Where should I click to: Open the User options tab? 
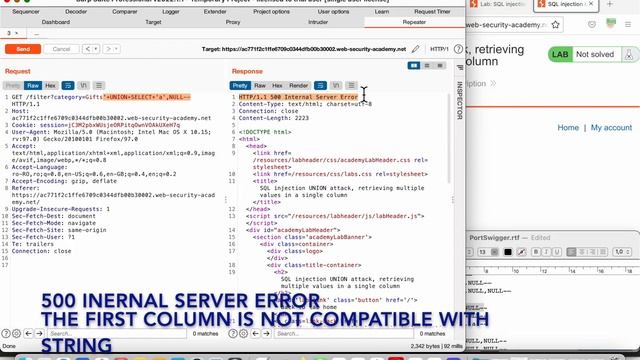pyautogui.click(x=333, y=11)
